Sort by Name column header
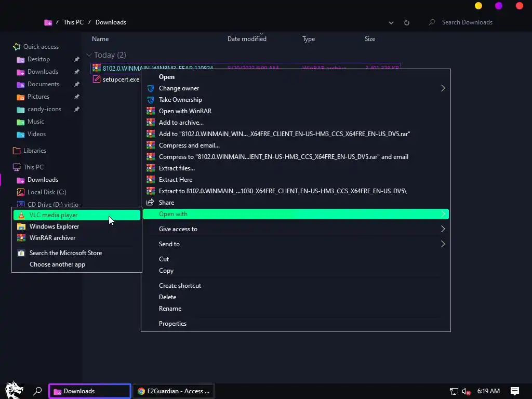 (100, 39)
